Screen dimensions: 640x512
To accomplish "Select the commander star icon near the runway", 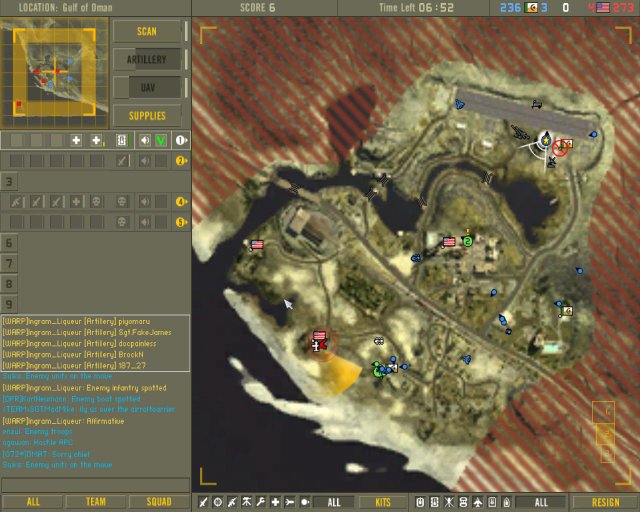I will coord(545,140).
